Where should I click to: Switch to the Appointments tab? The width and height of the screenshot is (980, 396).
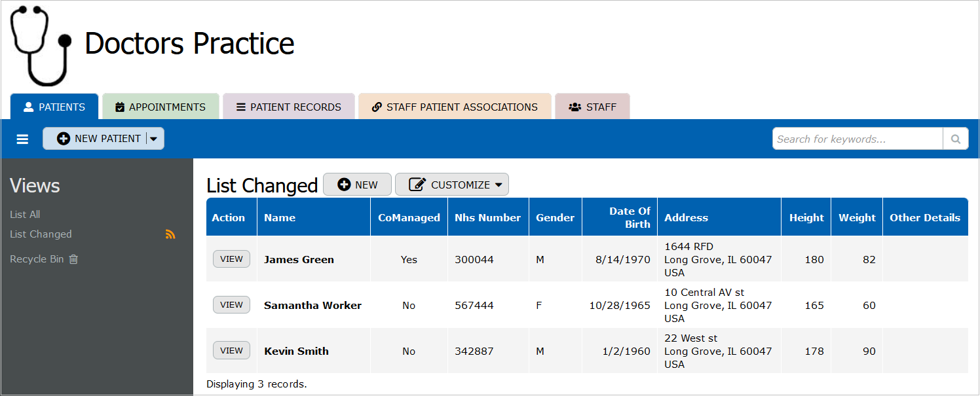pyautogui.click(x=160, y=107)
